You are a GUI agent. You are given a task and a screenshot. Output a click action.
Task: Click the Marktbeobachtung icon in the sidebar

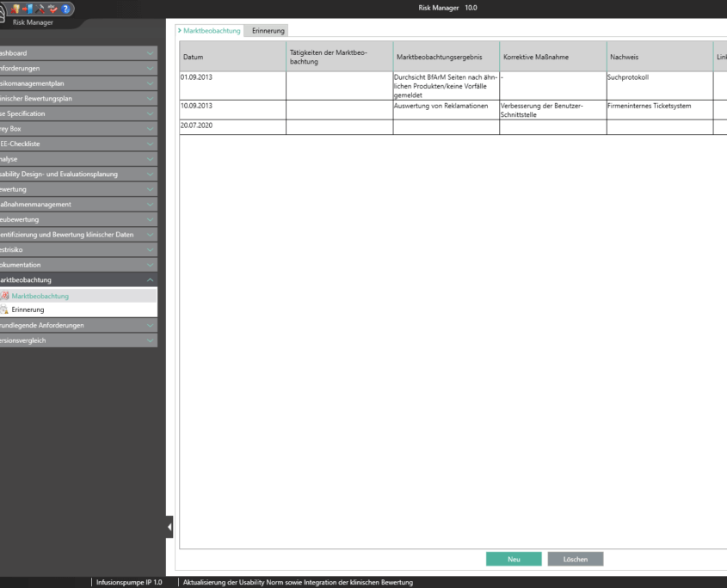tap(4, 296)
